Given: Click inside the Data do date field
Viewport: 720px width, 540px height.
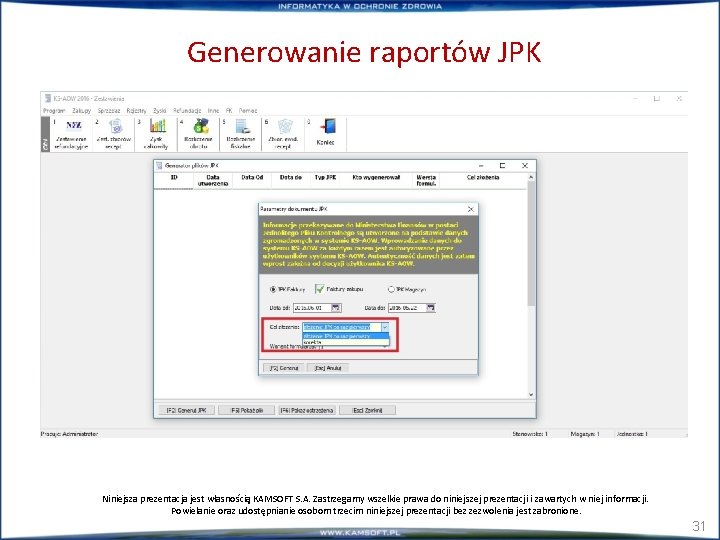Looking at the screenshot, I should (x=407, y=308).
